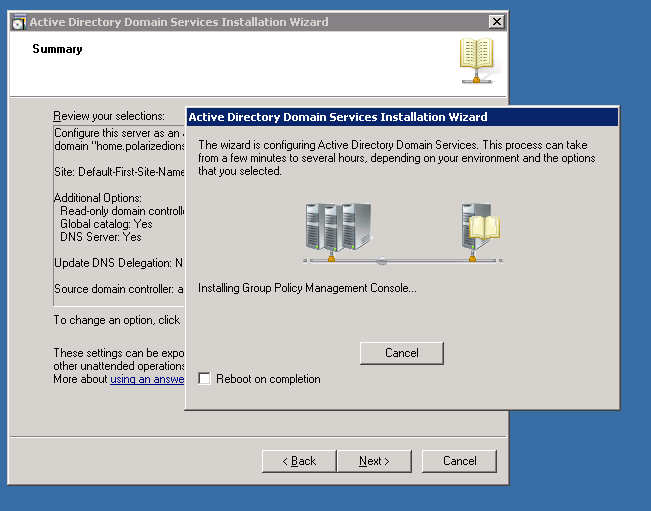Click the progress dialog's blue title bar
This screenshot has height=511, width=651.
[400, 117]
